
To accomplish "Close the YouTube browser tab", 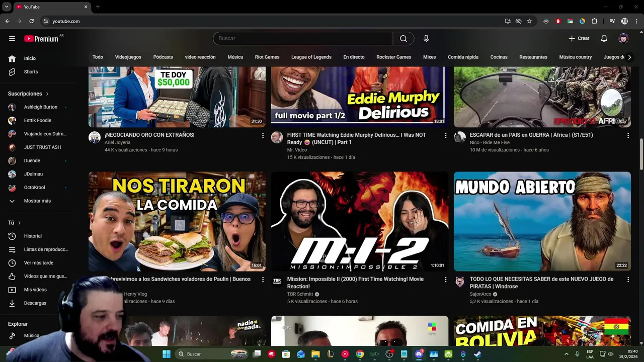I will 86,7.
